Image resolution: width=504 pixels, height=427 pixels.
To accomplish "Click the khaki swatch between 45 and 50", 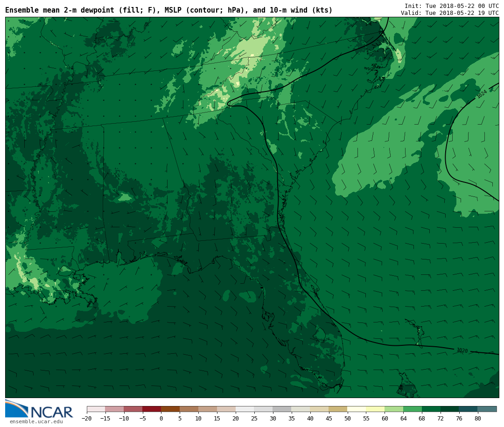I will pos(338,409).
